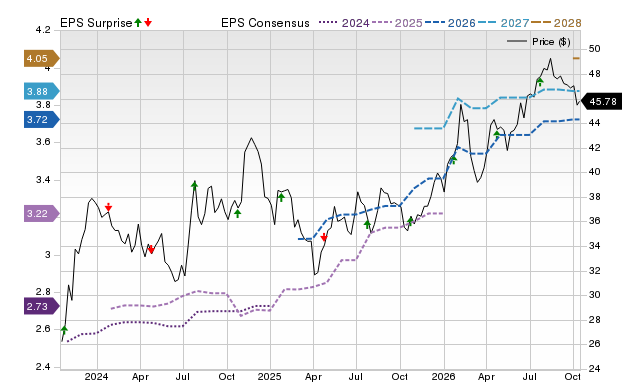Click the 2024 legend entry
Viewport: 640px width, 382px height.
pos(344,23)
